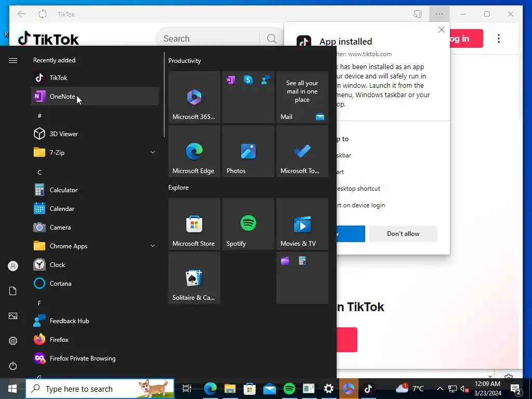Viewport: 532px width, 399px height.
Task: Open Calendar from the app list
Action: coord(95,209)
